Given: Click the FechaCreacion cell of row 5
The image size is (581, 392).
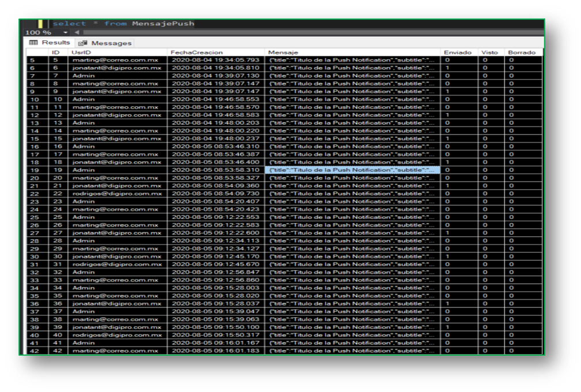Looking at the screenshot, I should click(x=216, y=60).
